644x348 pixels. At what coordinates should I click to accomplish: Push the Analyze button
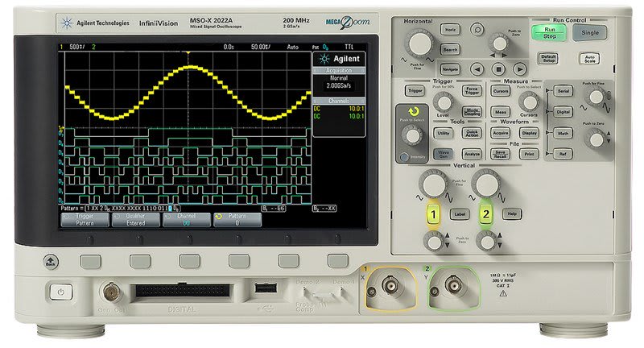click(x=472, y=154)
